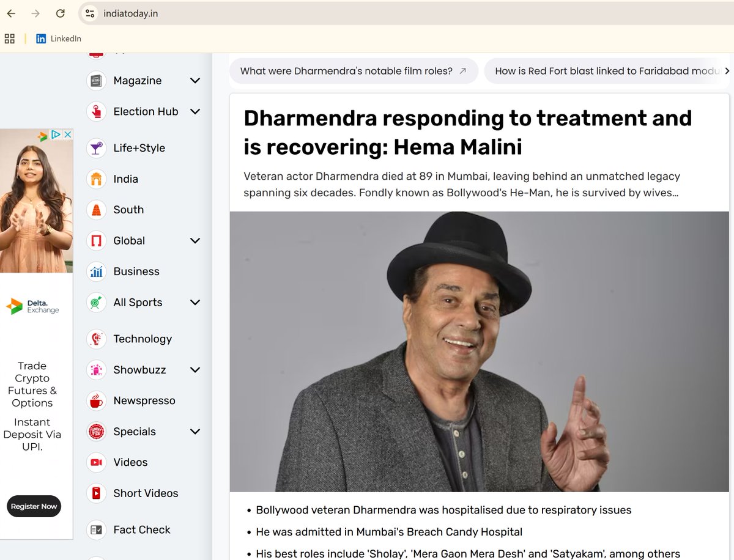Image resolution: width=734 pixels, height=560 pixels.
Task: Click the All Sports target icon
Action: pyautogui.click(x=97, y=303)
